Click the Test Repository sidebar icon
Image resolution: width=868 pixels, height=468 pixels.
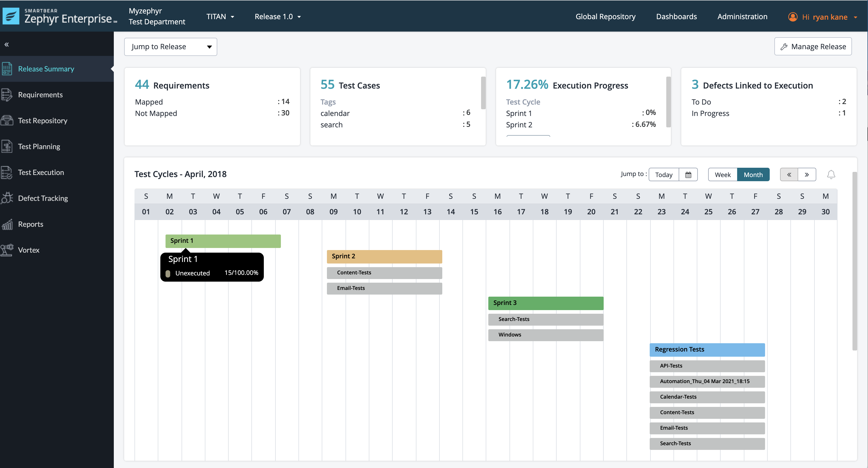click(7, 120)
